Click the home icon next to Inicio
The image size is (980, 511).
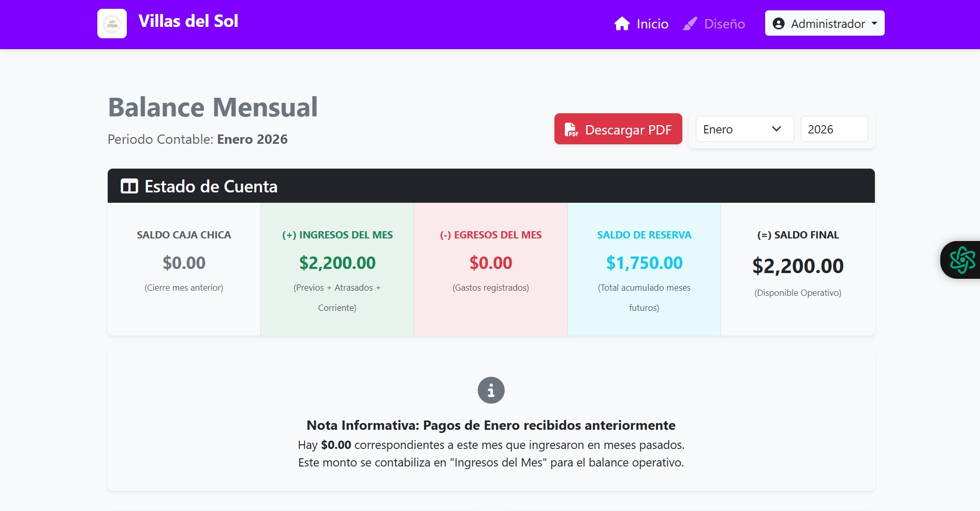point(622,23)
